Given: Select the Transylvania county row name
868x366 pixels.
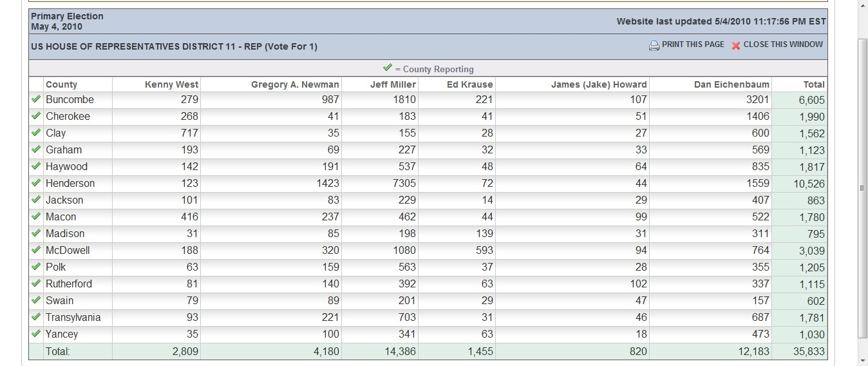Looking at the screenshot, I should pos(73,317).
